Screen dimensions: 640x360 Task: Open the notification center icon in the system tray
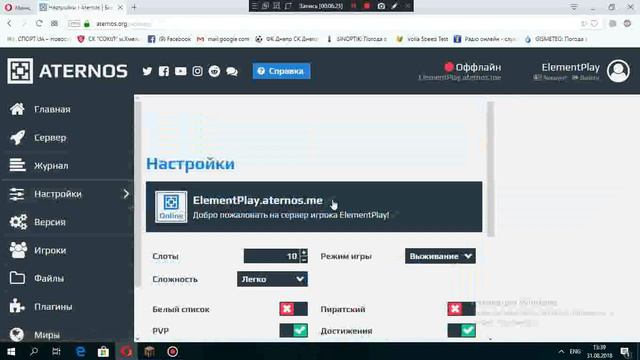point(624,351)
